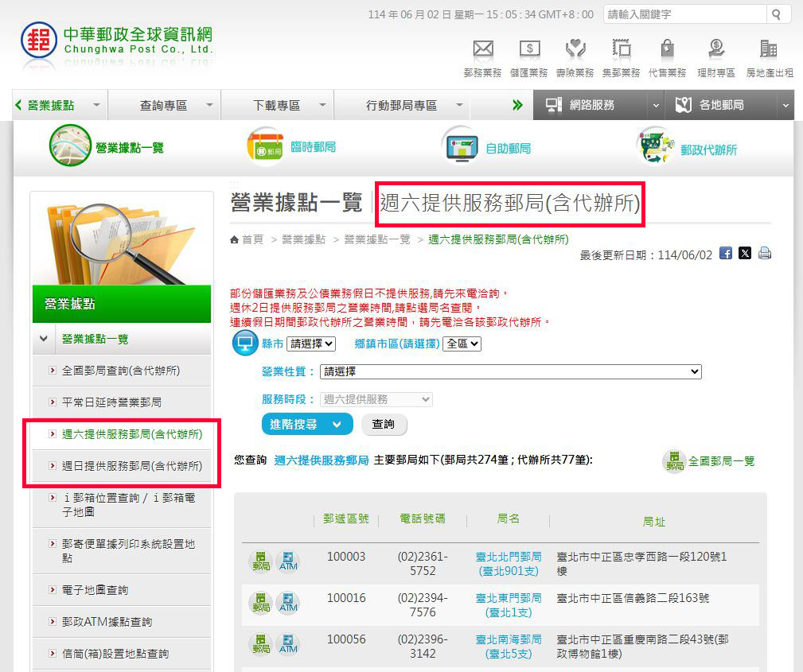Open the 縣市 dropdown
803x672 pixels.
(311, 344)
